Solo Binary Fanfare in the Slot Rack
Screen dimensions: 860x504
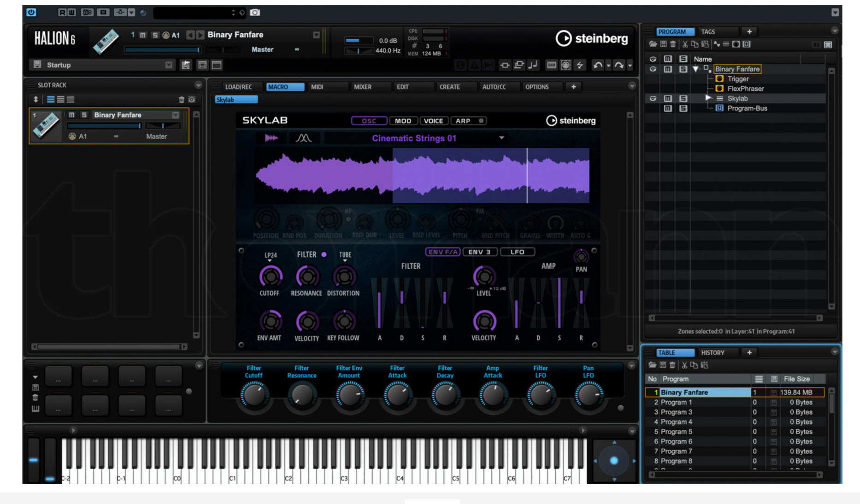point(84,115)
